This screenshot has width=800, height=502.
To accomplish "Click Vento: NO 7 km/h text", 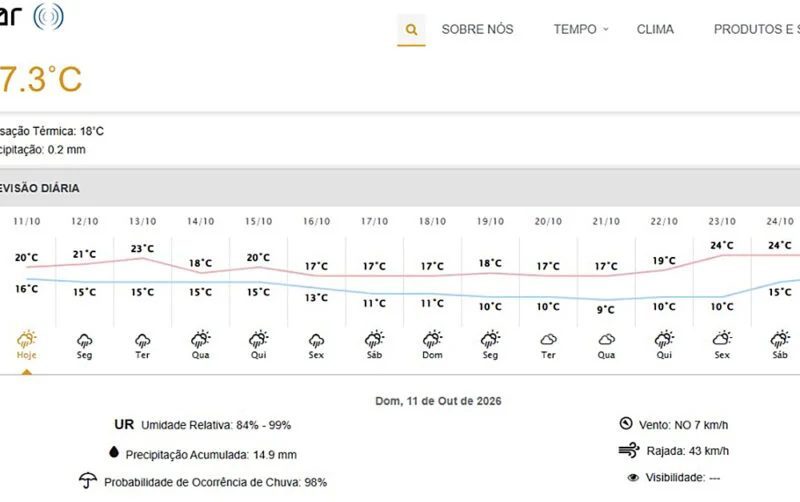I will [684, 425].
